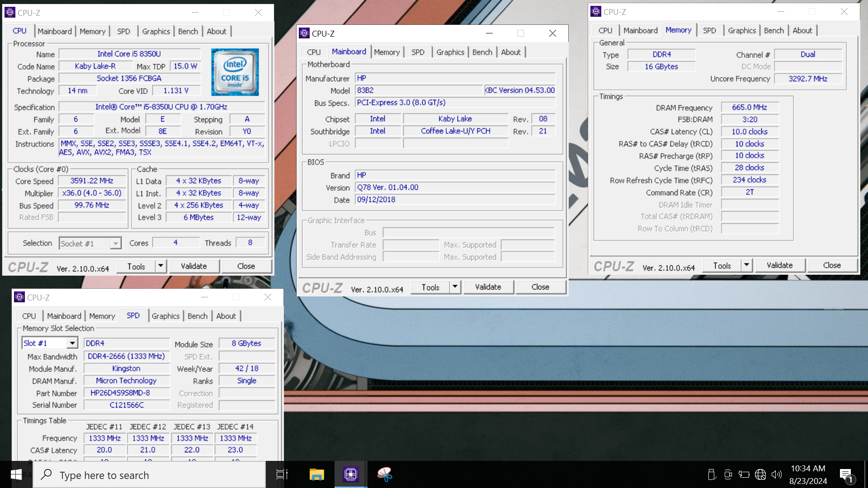This screenshot has height=488, width=868.
Task: Click the JEDEC #11 CAS# Latency 20.0 cell
Action: click(x=104, y=450)
